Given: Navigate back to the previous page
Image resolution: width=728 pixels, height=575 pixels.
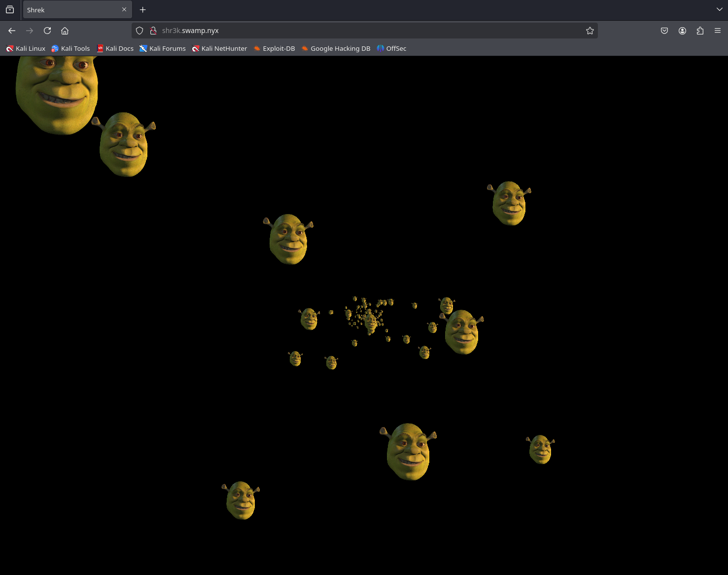Looking at the screenshot, I should click(x=11, y=31).
